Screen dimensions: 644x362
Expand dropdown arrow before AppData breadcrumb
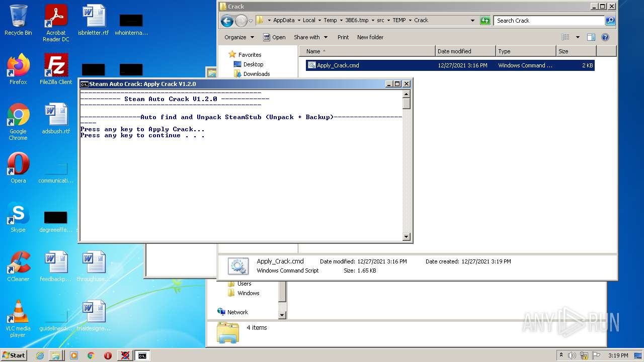click(x=269, y=21)
